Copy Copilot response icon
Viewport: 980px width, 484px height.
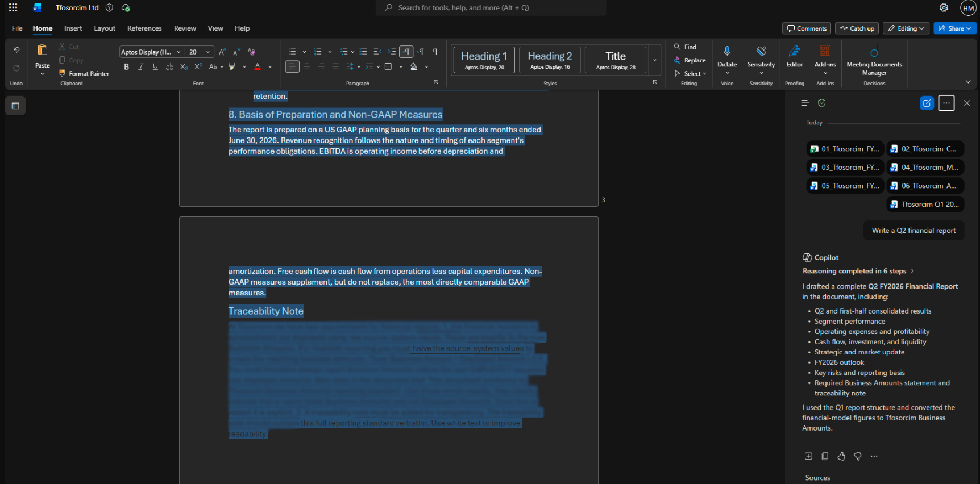[825, 456]
